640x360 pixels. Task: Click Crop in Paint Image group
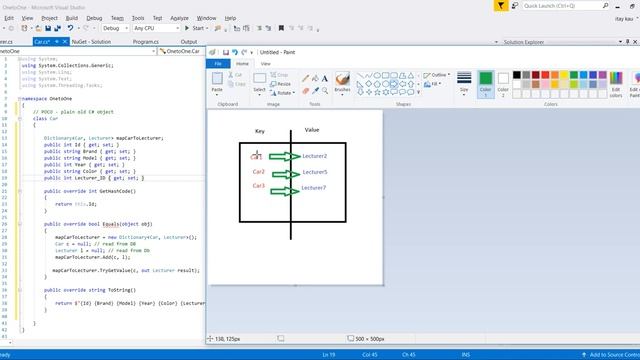pyautogui.click(x=280, y=75)
